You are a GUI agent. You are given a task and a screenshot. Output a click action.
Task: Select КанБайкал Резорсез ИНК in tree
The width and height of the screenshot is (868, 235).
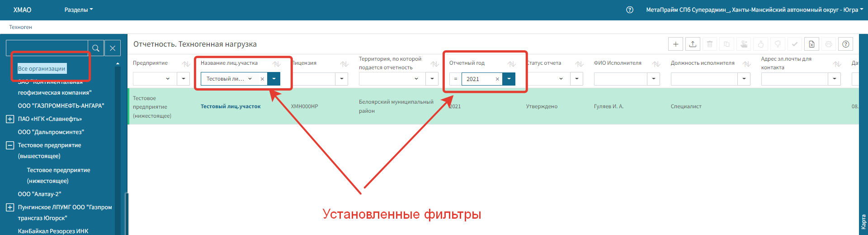coord(53,231)
